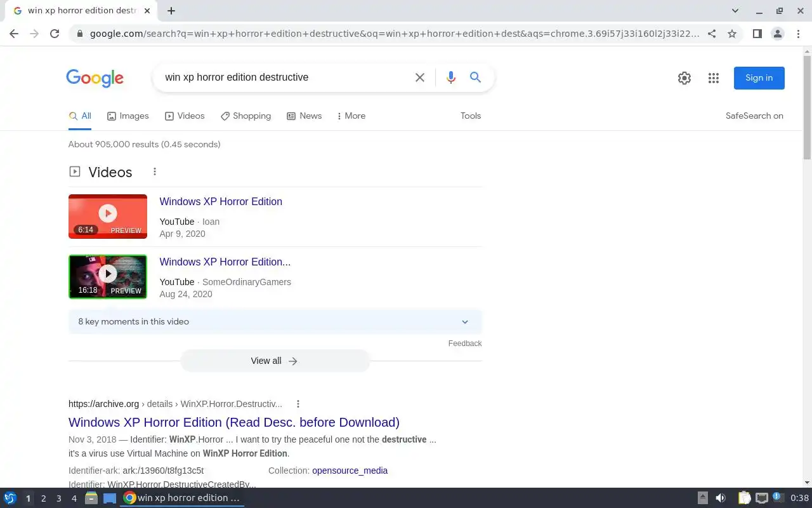Click the address bar URL
Image resolution: width=812 pixels, height=508 pixels.
pos(393,34)
